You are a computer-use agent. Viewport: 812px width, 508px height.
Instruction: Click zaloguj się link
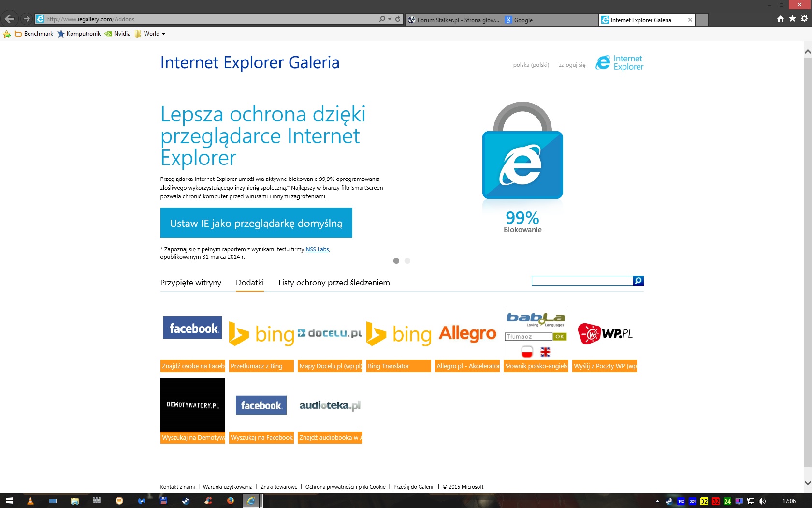coord(572,65)
